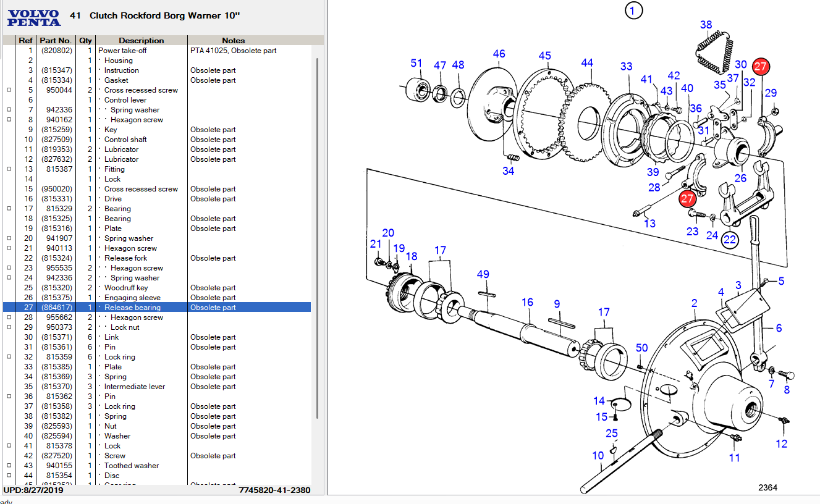Click part number (827509)
This screenshot has height=504, width=820.
(57, 140)
